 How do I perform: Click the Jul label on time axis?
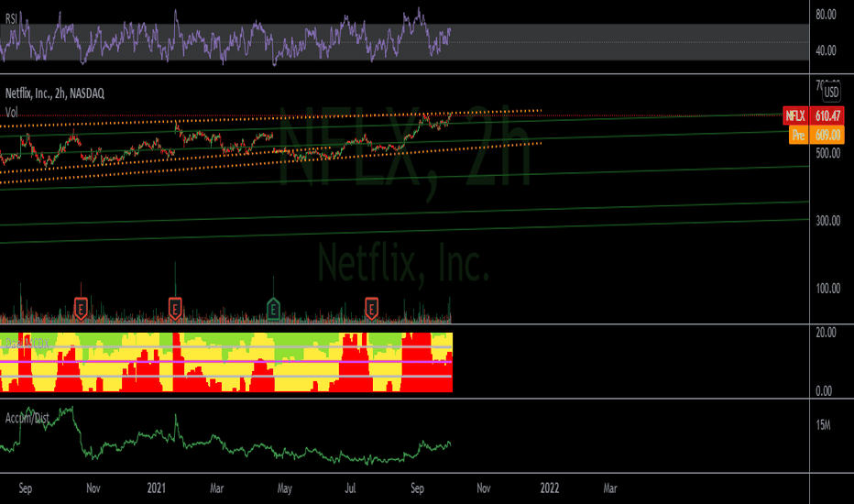click(x=350, y=488)
